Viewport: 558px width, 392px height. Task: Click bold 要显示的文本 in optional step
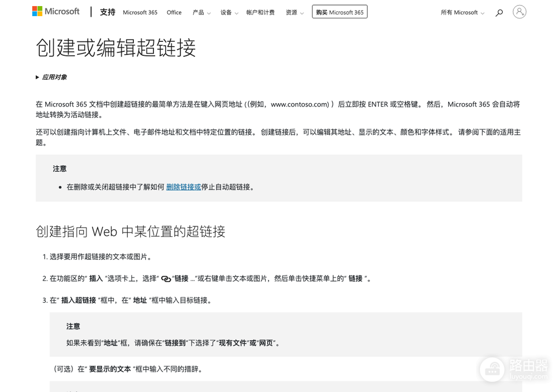coord(110,369)
